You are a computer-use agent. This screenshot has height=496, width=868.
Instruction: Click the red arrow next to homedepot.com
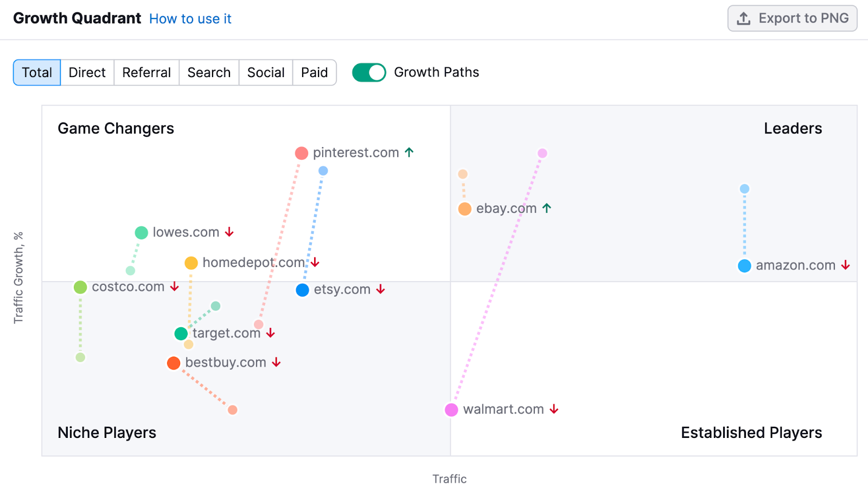[x=315, y=263]
